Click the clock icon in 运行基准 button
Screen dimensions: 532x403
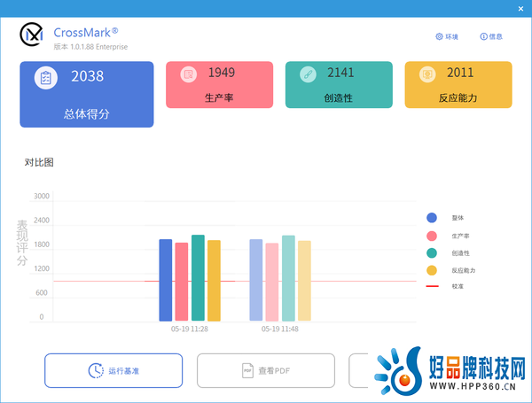pos(96,370)
